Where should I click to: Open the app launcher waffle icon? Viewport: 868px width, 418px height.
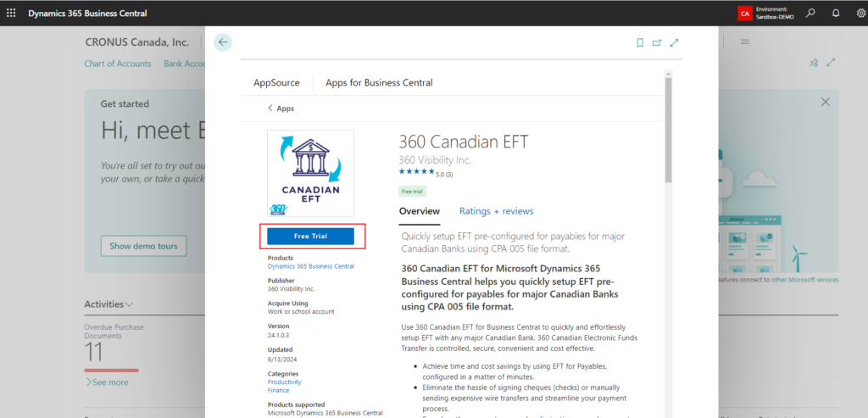click(11, 13)
